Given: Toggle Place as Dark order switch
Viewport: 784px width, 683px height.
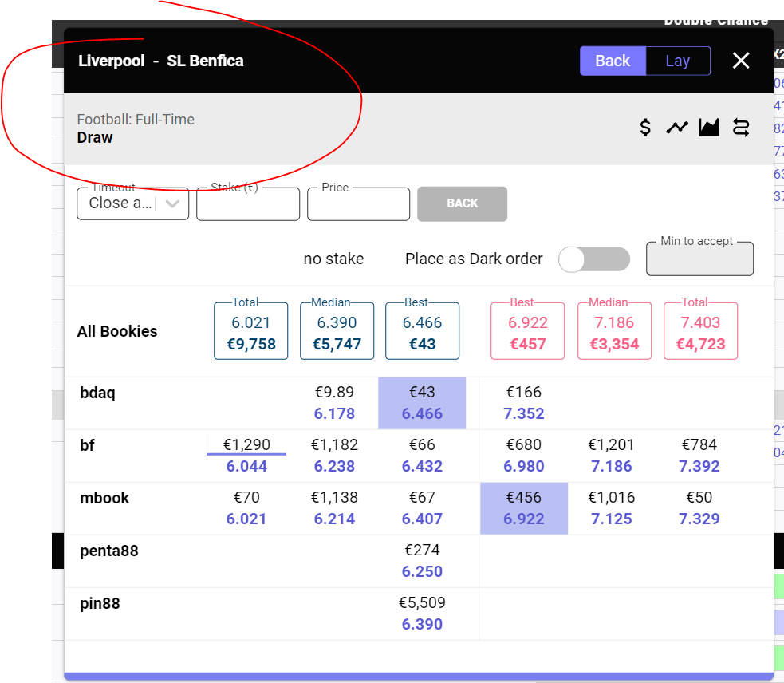Looking at the screenshot, I should click(594, 259).
